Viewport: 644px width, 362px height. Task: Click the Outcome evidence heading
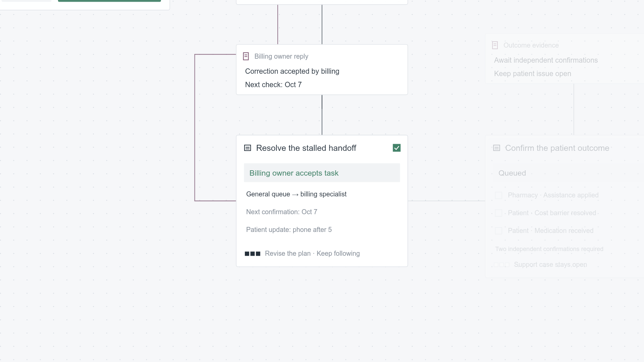[x=531, y=45]
